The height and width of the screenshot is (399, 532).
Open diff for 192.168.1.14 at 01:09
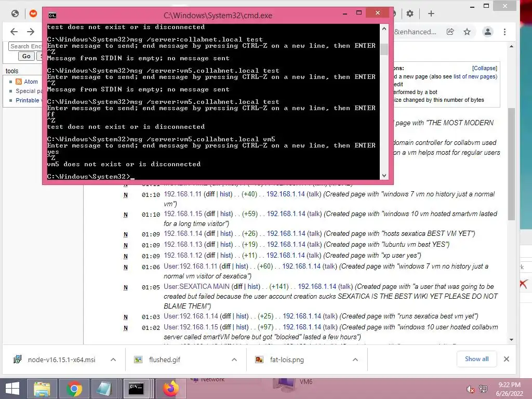coord(210,233)
